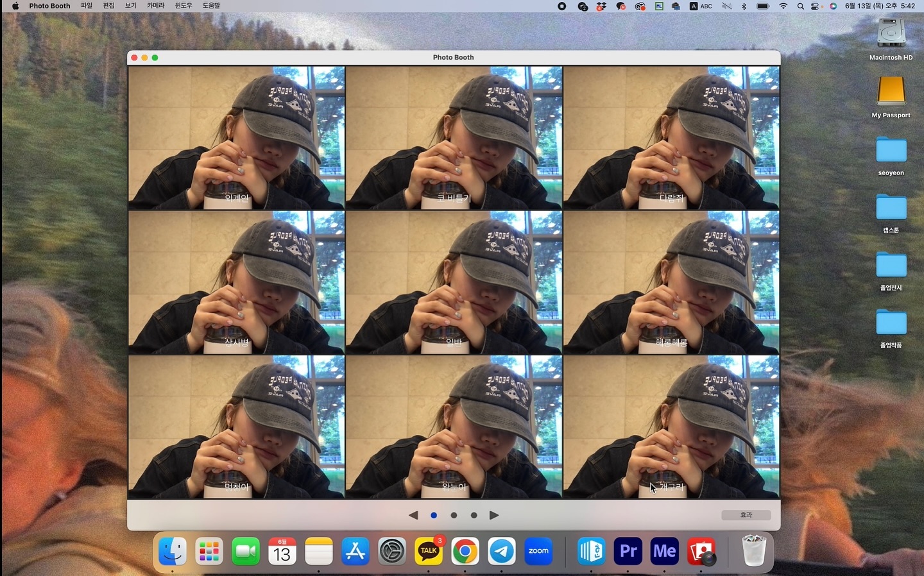Click Photo Booth icon in Dock
This screenshot has height=576, width=924.
701,551
